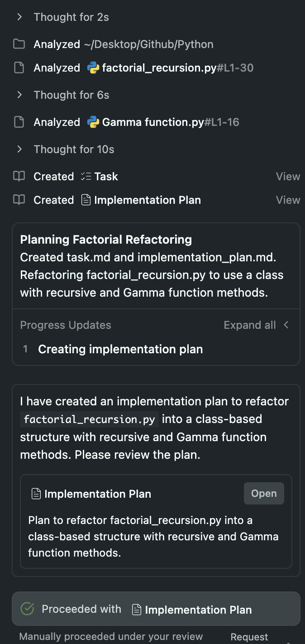
Task: View the created Task artifact
Action: coord(288,177)
